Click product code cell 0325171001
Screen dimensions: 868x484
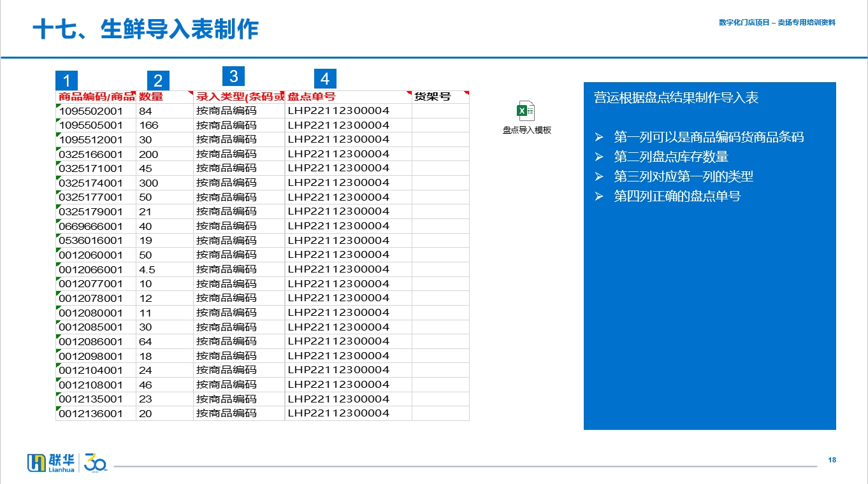(x=96, y=168)
